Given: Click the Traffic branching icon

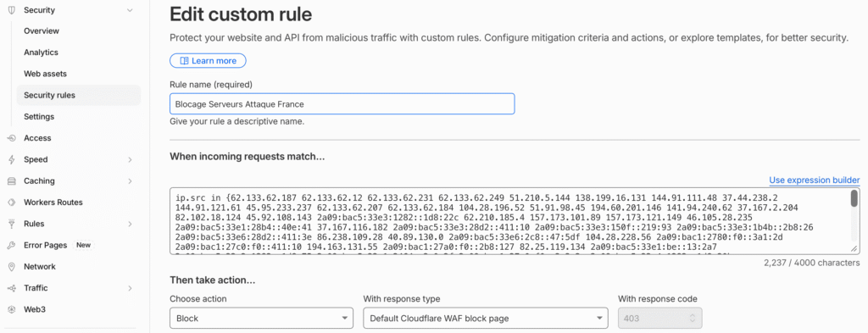Looking at the screenshot, I should click(x=12, y=288).
